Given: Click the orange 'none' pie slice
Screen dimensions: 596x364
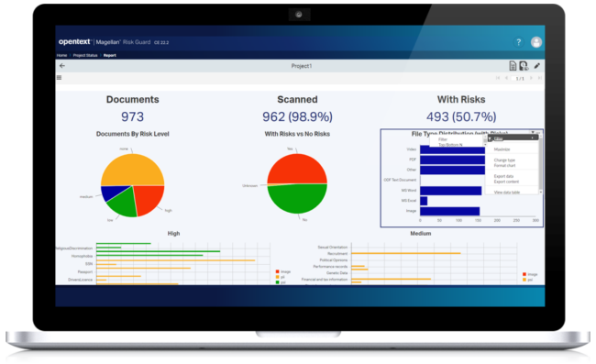Looking at the screenshot, I should (132, 169).
